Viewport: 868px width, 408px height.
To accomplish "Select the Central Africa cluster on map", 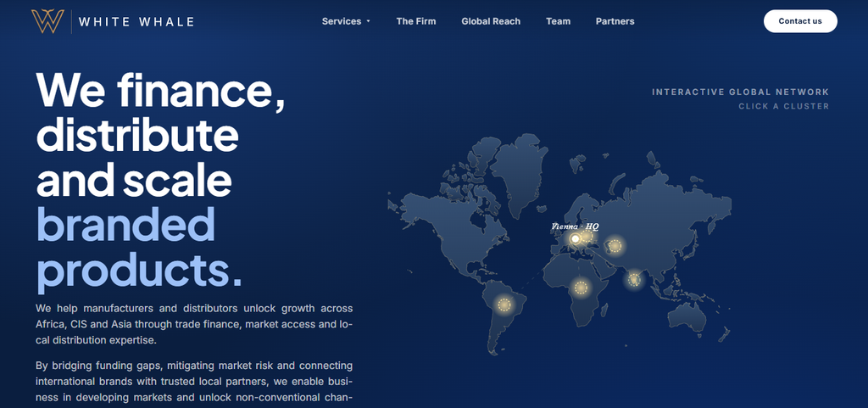I will click(580, 288).
